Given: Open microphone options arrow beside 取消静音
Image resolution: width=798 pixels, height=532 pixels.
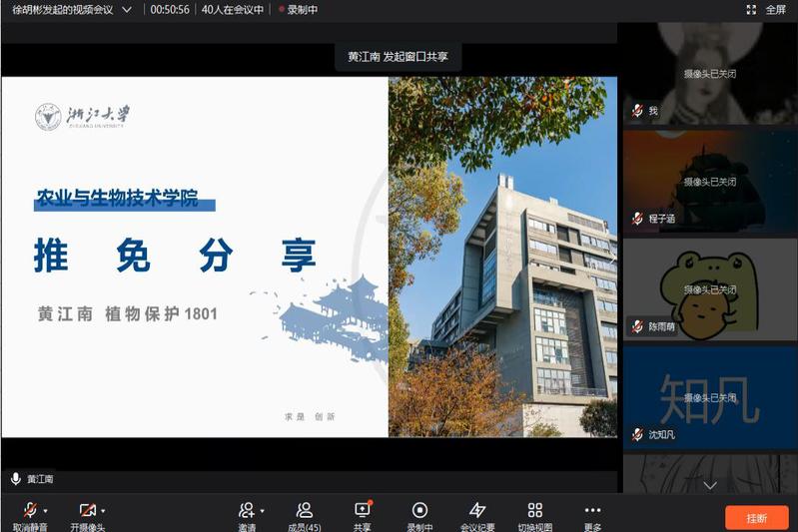Looking at the screenshot, I should [x=45, y=511].
